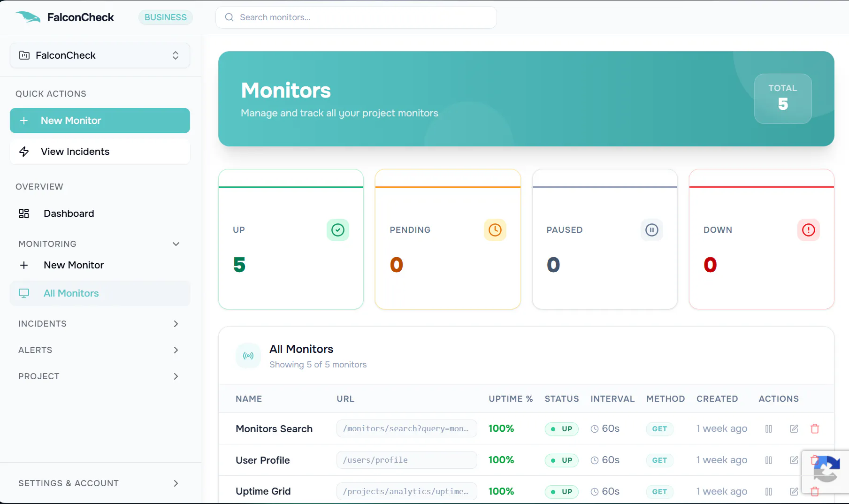Click 'Showing 5 of 5 monitors' text
849x504 pixels.
pos(318,365)
